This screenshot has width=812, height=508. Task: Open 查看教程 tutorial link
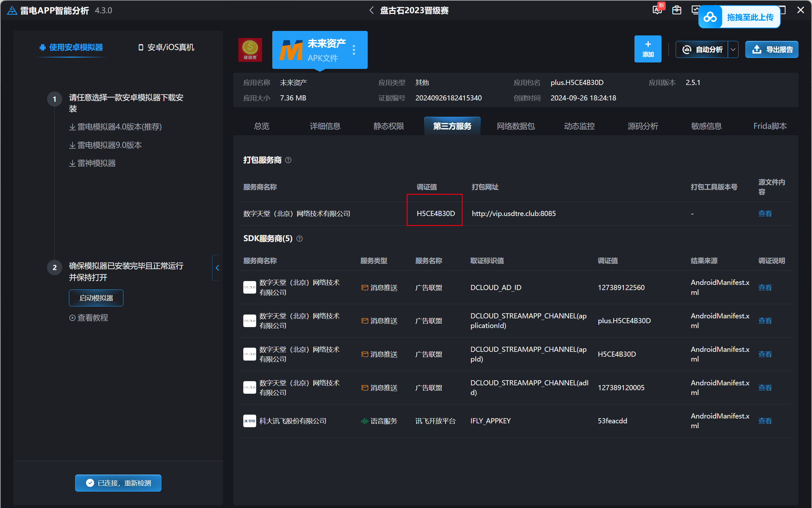tap(89, 318)
